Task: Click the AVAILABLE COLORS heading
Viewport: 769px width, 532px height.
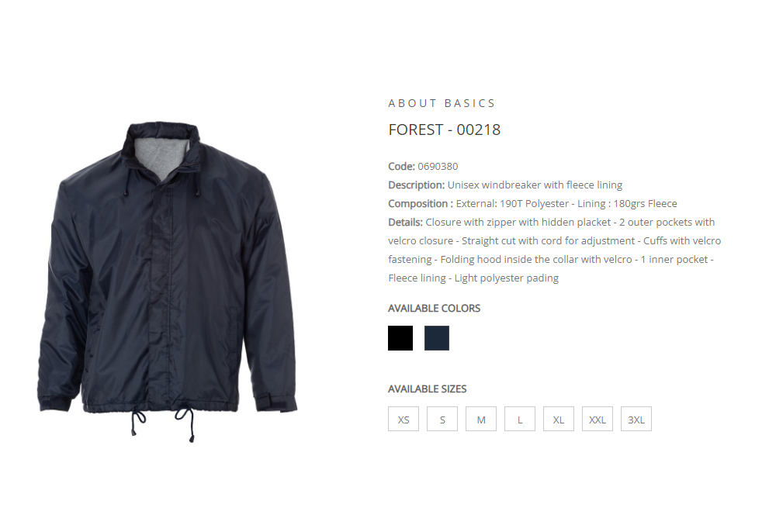Action: click(434, 309)
